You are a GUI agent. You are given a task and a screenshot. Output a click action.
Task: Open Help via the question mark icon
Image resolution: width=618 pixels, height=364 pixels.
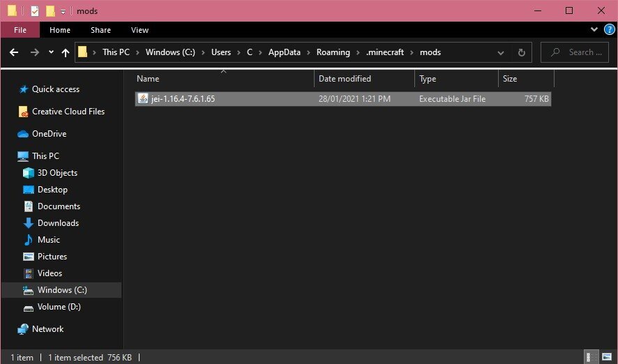[610, 29]
